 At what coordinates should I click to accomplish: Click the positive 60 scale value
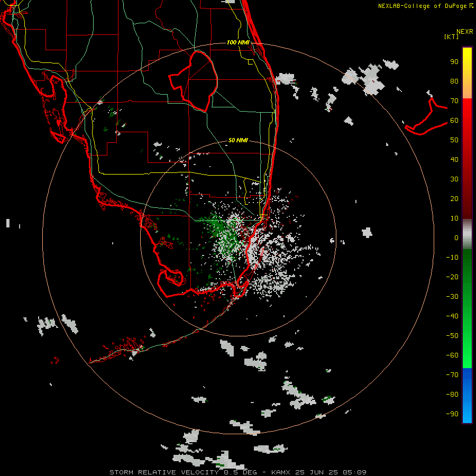coord(454,120)
